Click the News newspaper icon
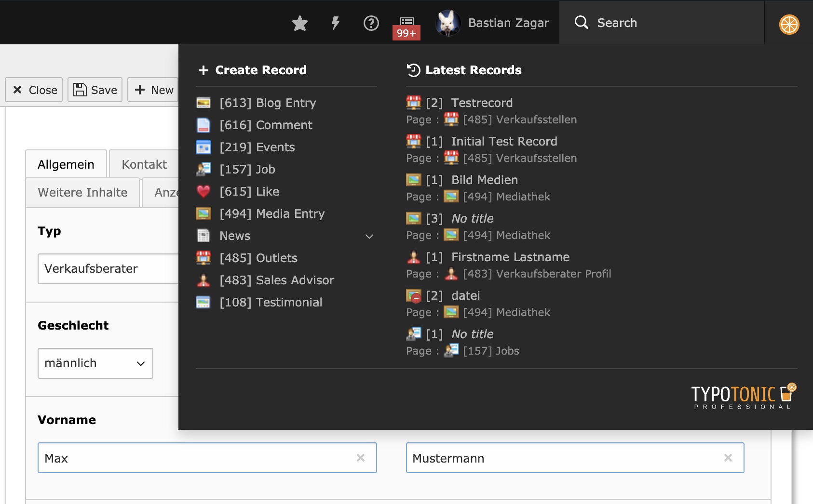This screenshot has width=813, height=504. coord(203,236)
